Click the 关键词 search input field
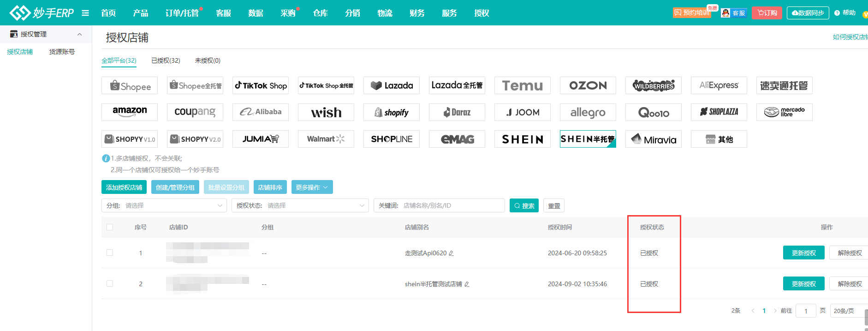This screenshot has height=331, width=868. (x=439, y=205)
